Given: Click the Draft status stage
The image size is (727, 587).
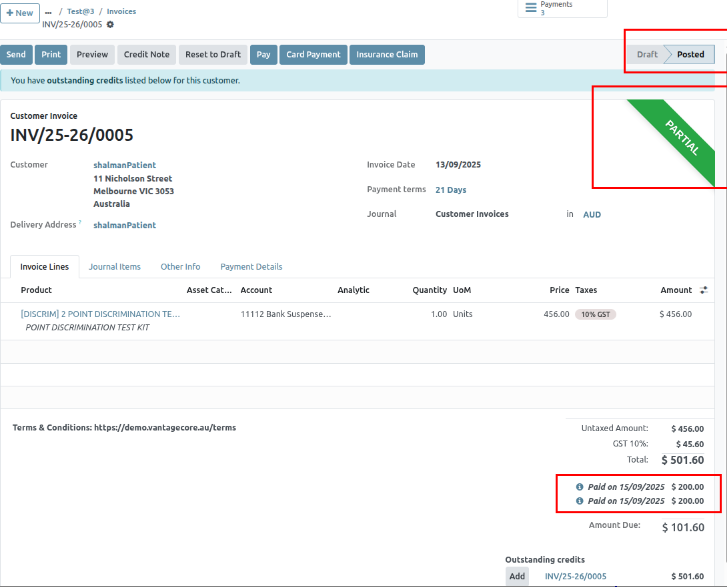Looking at the screenshot, I should tap(647, 54).
